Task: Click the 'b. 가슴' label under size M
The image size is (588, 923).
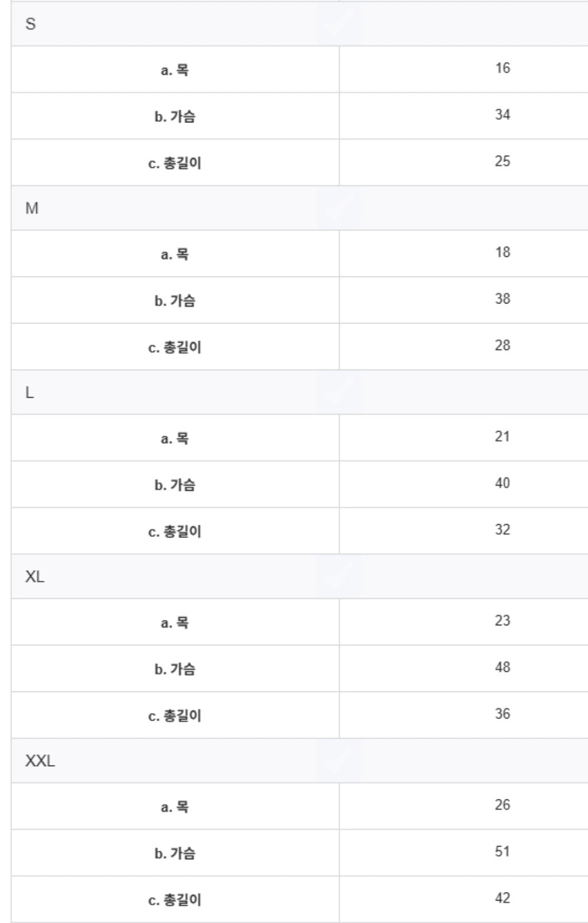Action: tap(175, 301)
